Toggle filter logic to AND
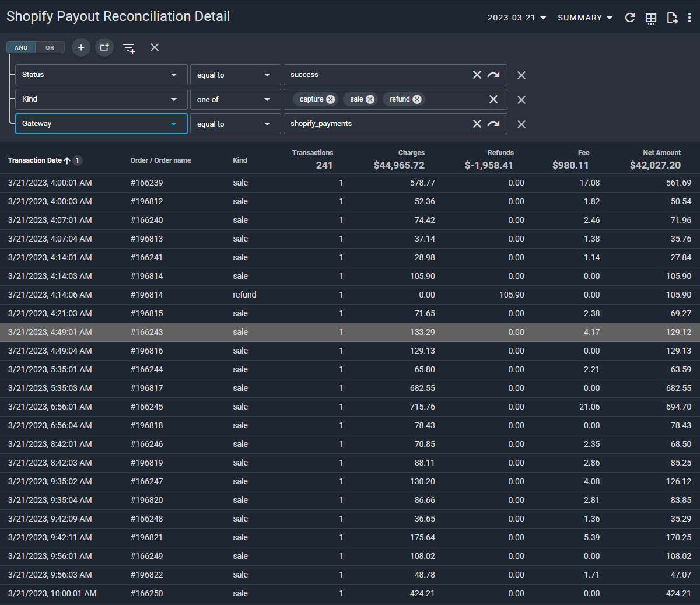 [21, 48]
